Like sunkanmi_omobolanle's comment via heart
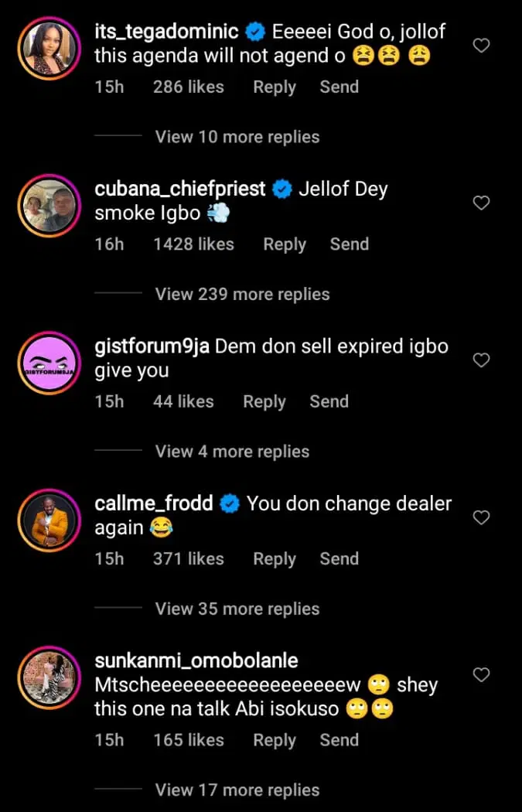This screenshot has height=812, width=522. point(481,674)
